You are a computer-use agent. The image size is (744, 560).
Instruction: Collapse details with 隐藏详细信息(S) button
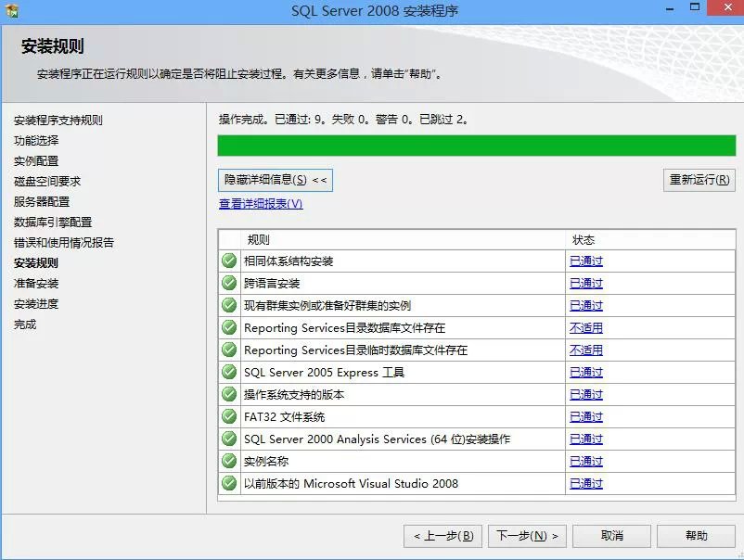pos(275,180)
